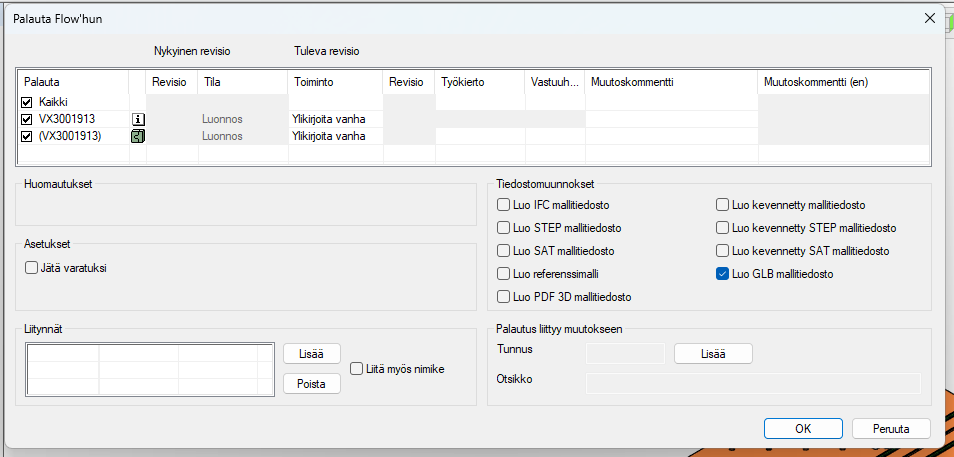Viewport: 954px width, 457px height.
Task: Click Lisää next to the Tunnus field
Action: pyautogui.click(x=713, y=353)
